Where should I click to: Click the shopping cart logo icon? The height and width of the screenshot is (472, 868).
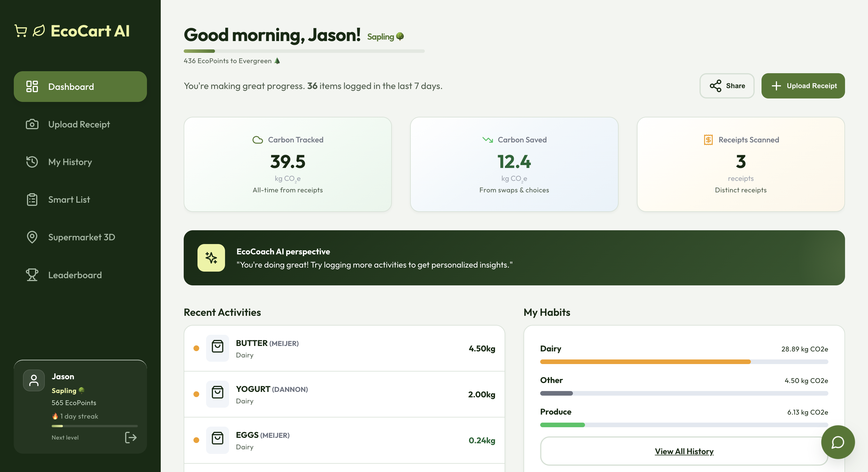21,31
